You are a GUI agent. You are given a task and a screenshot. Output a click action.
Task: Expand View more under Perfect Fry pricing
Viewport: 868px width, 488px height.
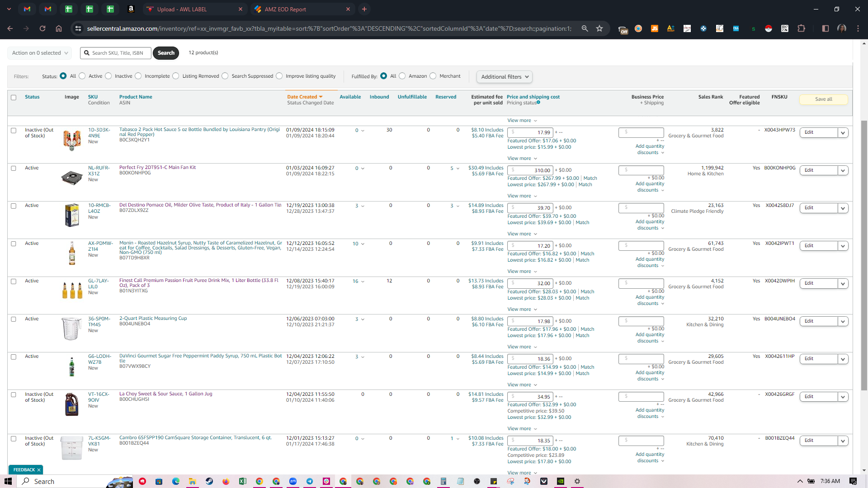[x=522, y=196]
